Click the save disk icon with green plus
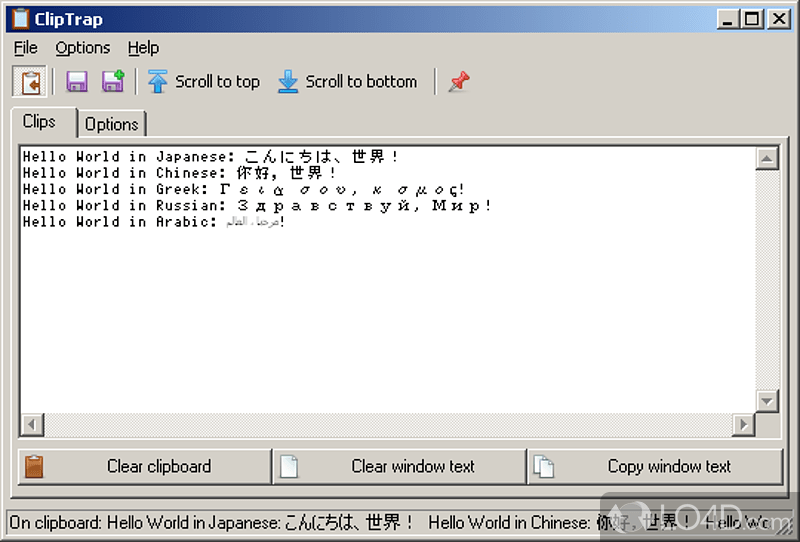The width and height of the screenshot is (800, 542). (113, 81)
